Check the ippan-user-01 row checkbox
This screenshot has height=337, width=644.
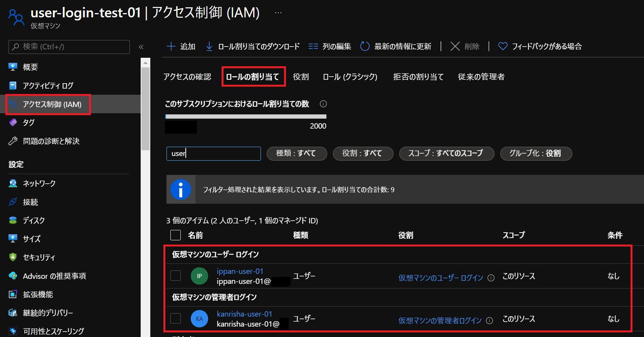point(175,276)
